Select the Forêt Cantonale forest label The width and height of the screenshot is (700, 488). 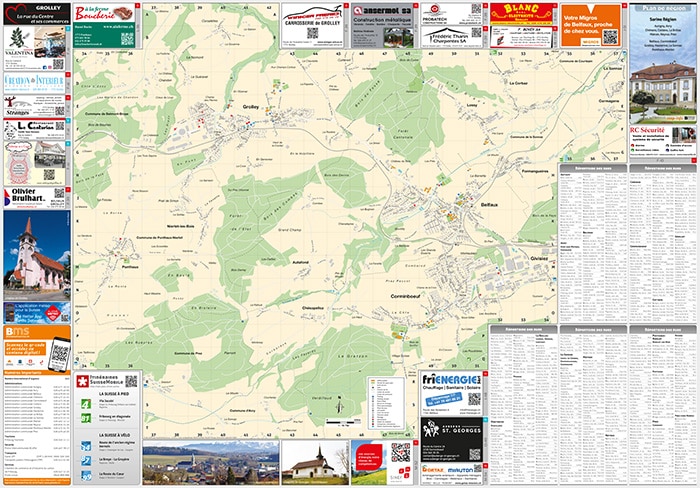(403, 134)
